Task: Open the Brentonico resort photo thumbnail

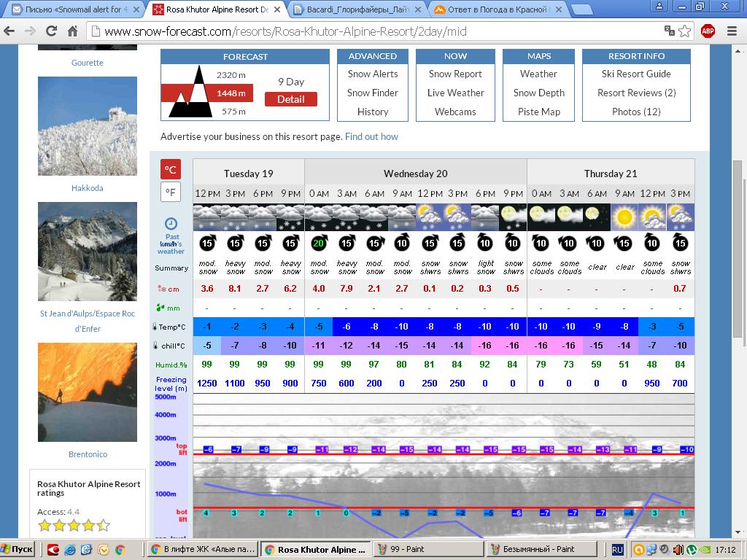Action: tap(88, 392)
